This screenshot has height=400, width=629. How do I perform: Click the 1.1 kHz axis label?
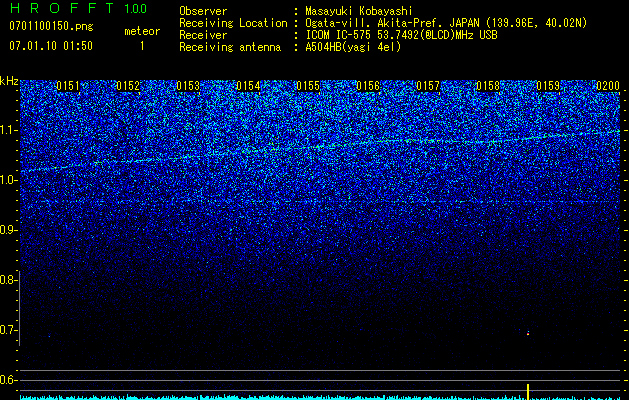(x=8, y=130)
